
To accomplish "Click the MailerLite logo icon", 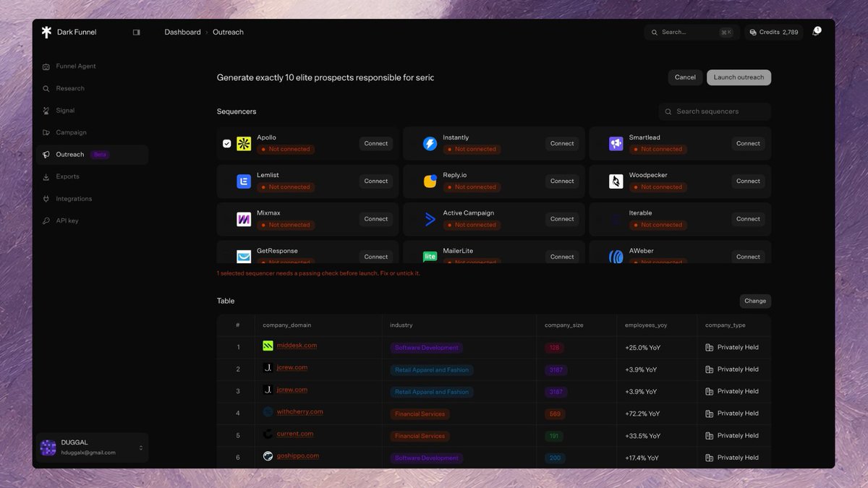I will [430, 257].
